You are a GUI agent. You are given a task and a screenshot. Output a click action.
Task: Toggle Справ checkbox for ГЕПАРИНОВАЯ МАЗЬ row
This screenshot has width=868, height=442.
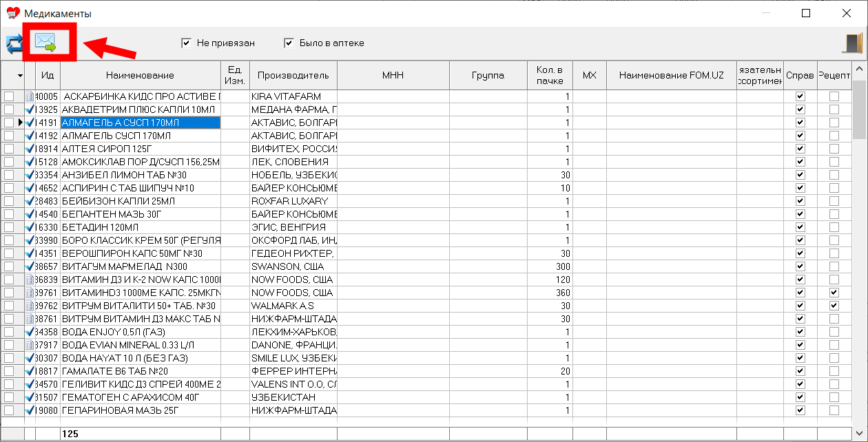pos(800,410)
